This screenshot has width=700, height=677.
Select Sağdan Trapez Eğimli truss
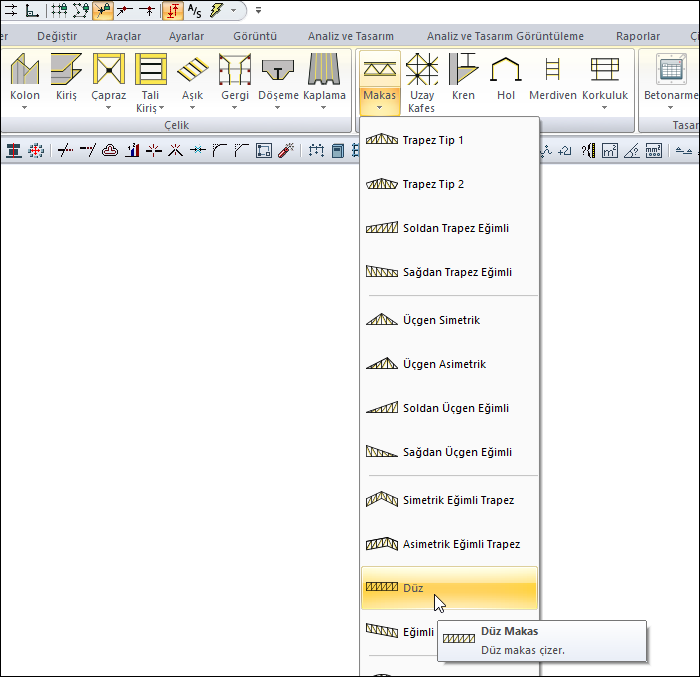coord(457,272)
